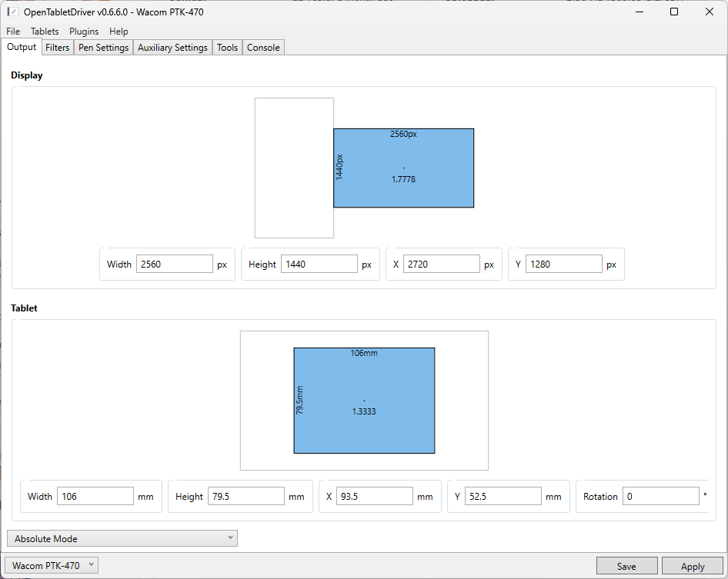Expand the Absolute Mode dropdown

(x=122, y=538)
